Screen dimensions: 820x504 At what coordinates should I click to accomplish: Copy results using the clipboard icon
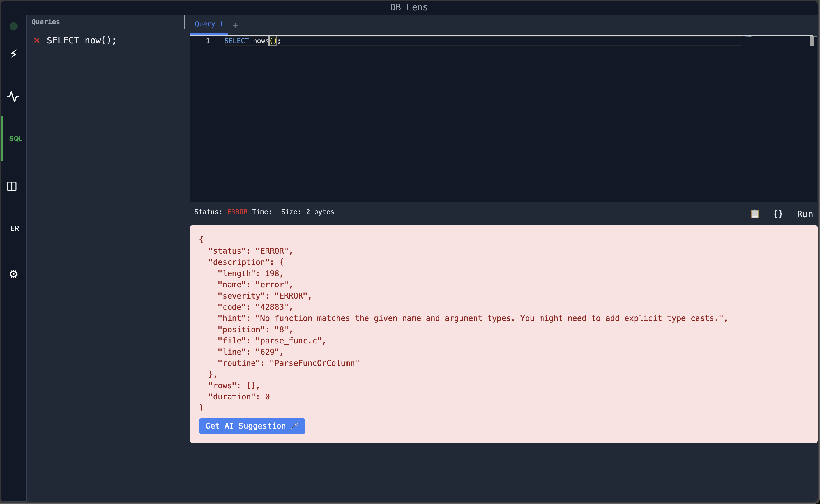pos(755,214)
